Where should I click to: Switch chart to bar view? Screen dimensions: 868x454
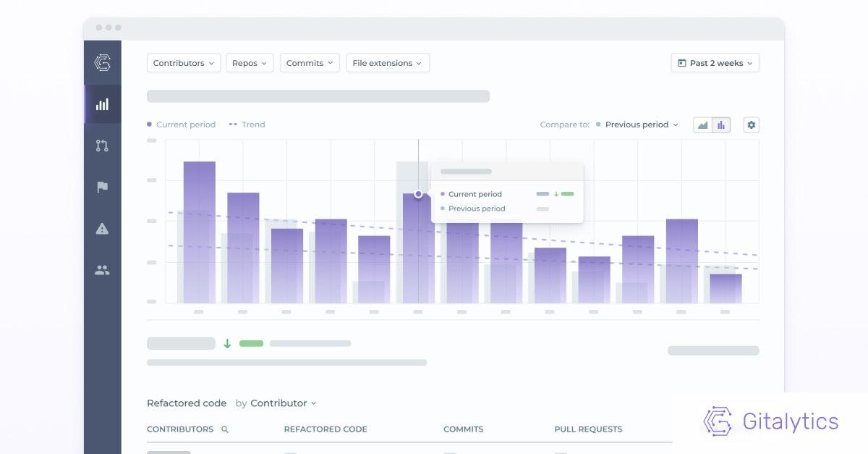coord(721,125)
